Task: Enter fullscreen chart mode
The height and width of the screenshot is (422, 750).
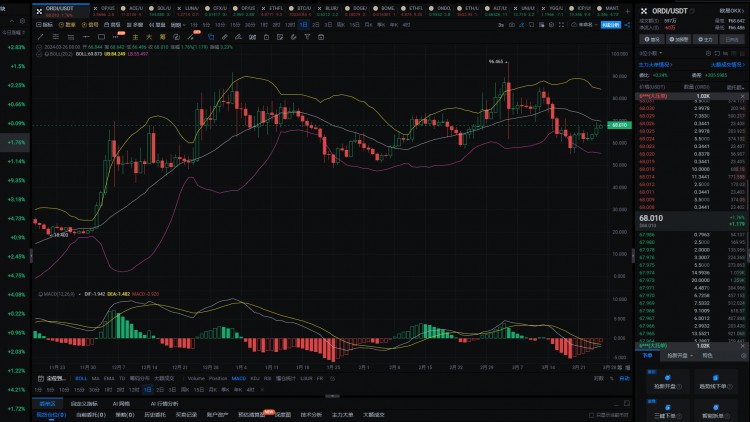Action: pos(561,24)
